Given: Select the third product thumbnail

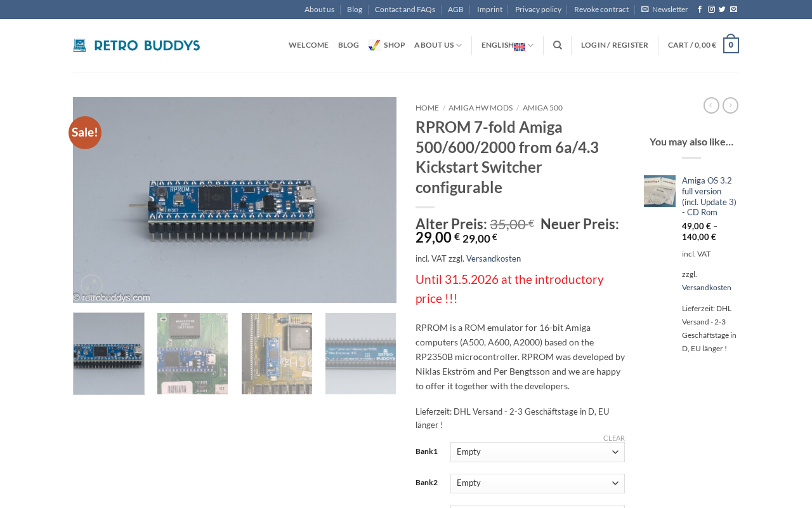Looking at the screenshot, I should coord(277,354).
